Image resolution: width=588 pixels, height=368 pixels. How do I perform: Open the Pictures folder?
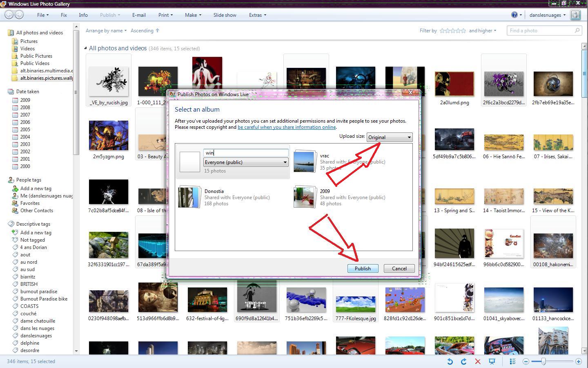(x=29, y=41)
